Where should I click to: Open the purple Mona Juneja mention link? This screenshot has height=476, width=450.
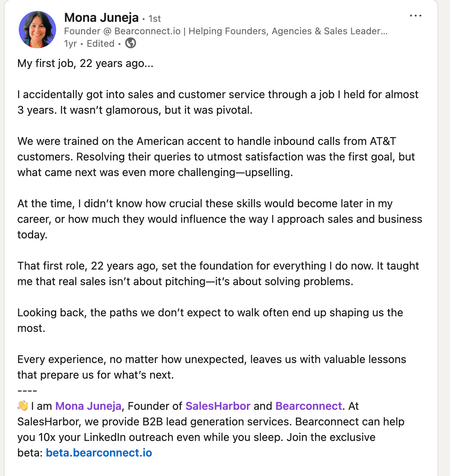(88, 406)
